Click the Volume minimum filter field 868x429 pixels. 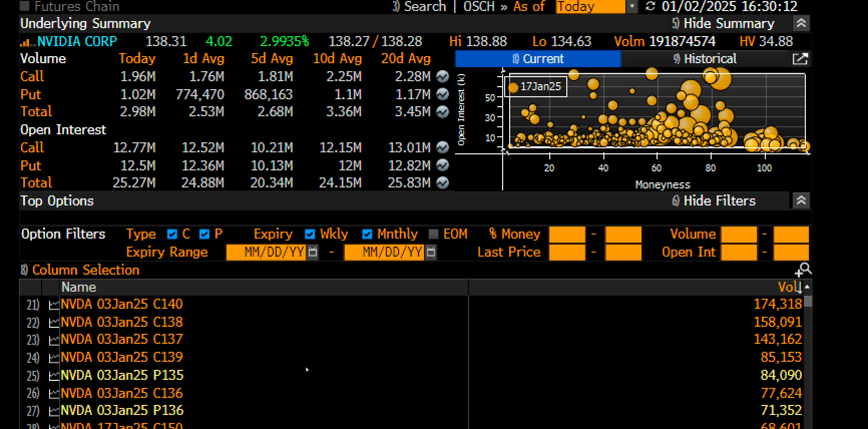(739, 234)
